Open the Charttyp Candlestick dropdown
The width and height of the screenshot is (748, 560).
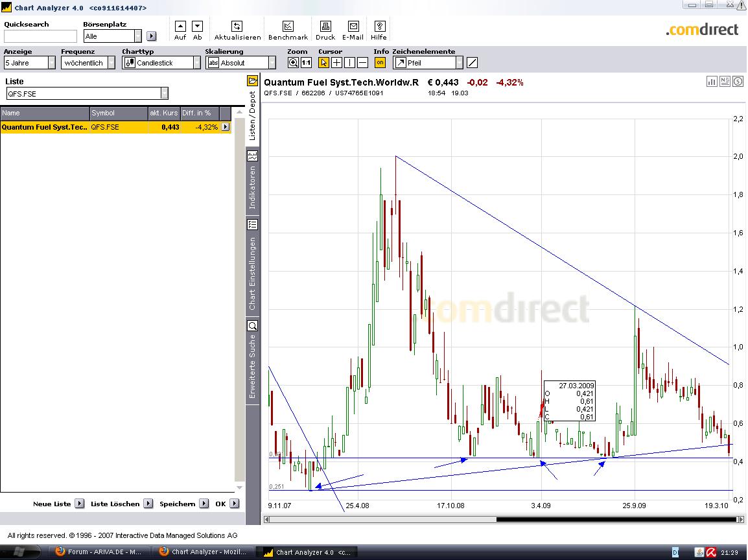(196, 63)
